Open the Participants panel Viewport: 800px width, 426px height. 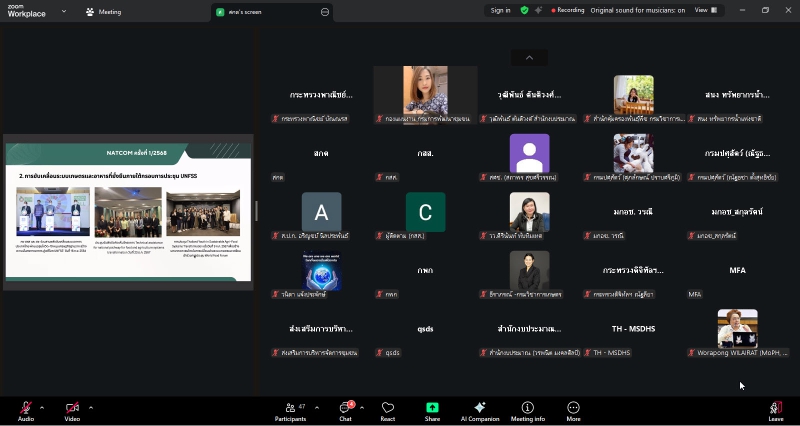tap(290, 409)
